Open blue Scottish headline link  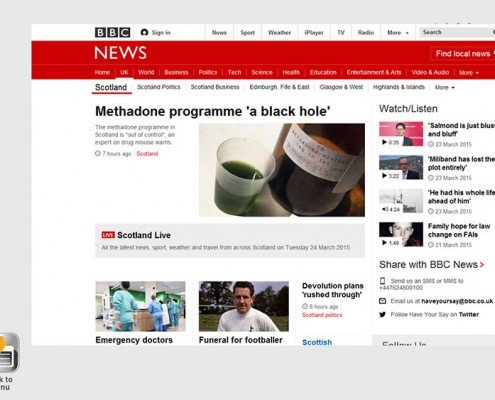pyautogui.click(x=317, y=342)
